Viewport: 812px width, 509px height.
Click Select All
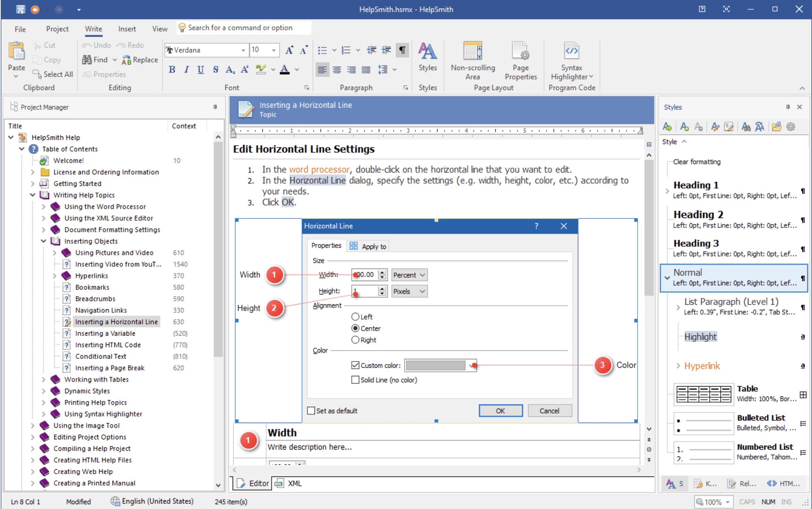[53, 74]
